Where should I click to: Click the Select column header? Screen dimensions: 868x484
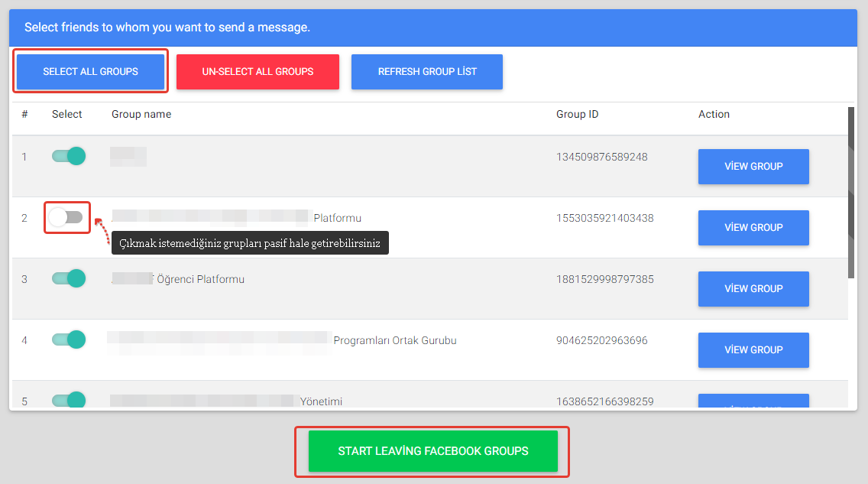(x=67, y=115)
